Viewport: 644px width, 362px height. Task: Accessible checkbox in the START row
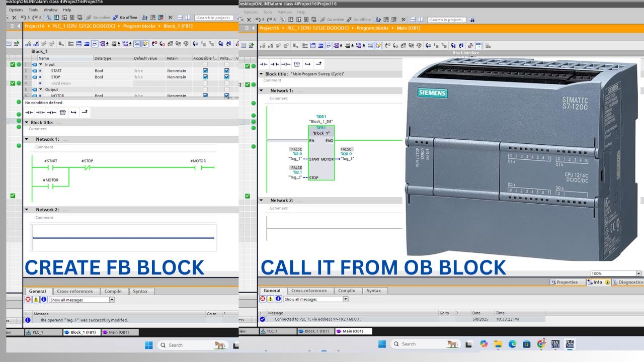click(x=205, y=71)
